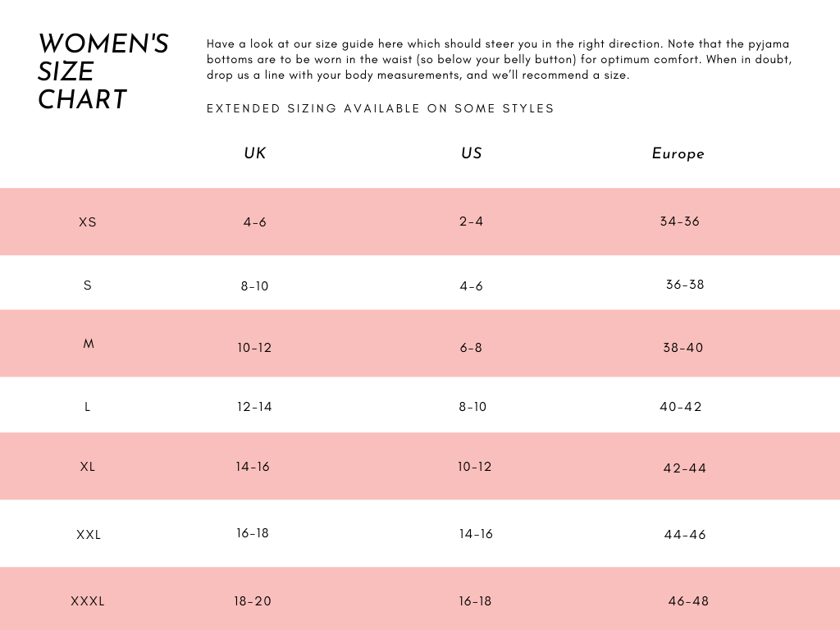The height and width of the screenshot is (630, 840).
Task: Select the S size row label
Action: pyautogui.click(x=88, y=286)
